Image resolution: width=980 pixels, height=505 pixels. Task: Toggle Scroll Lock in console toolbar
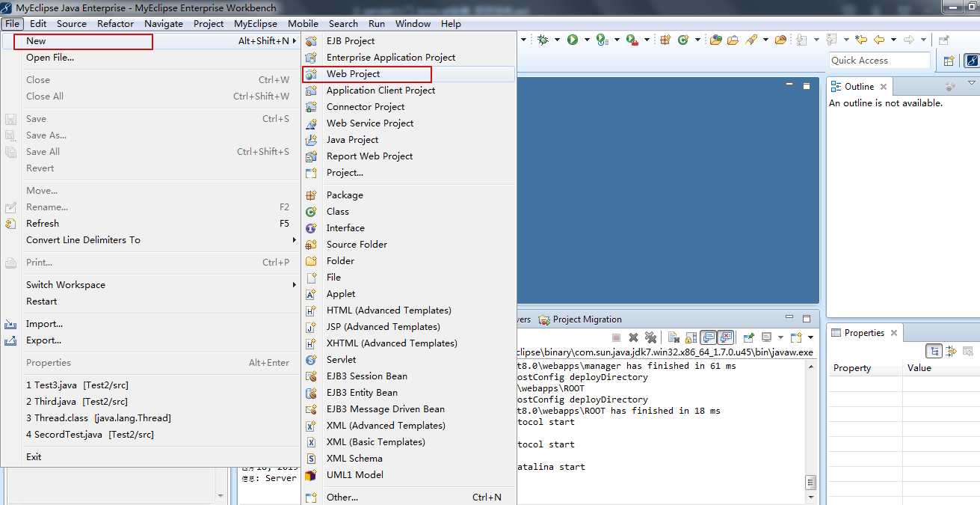691,337
